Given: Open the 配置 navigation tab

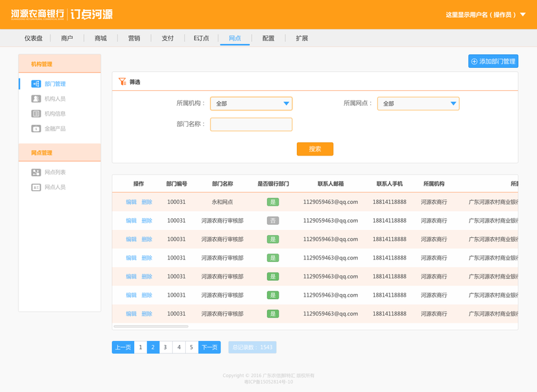Looking at the screenshot, I should pyautogui.click(x=268, y=39).
